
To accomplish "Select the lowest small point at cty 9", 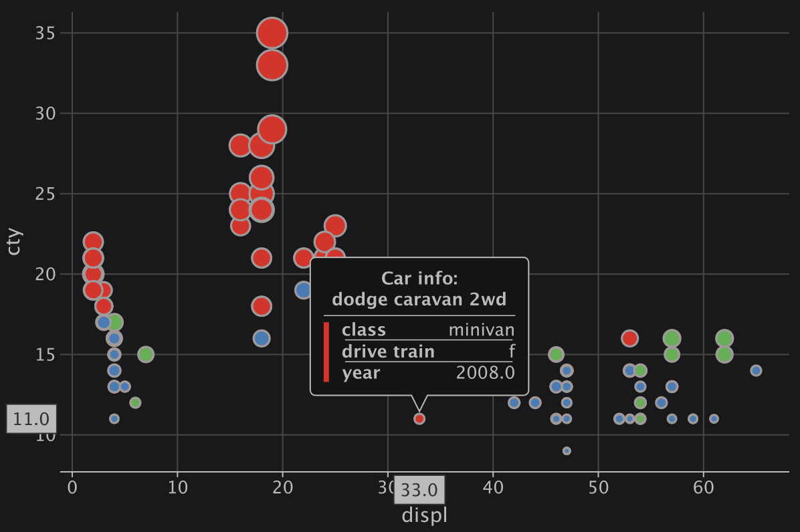I will click(x=567, y=450).
